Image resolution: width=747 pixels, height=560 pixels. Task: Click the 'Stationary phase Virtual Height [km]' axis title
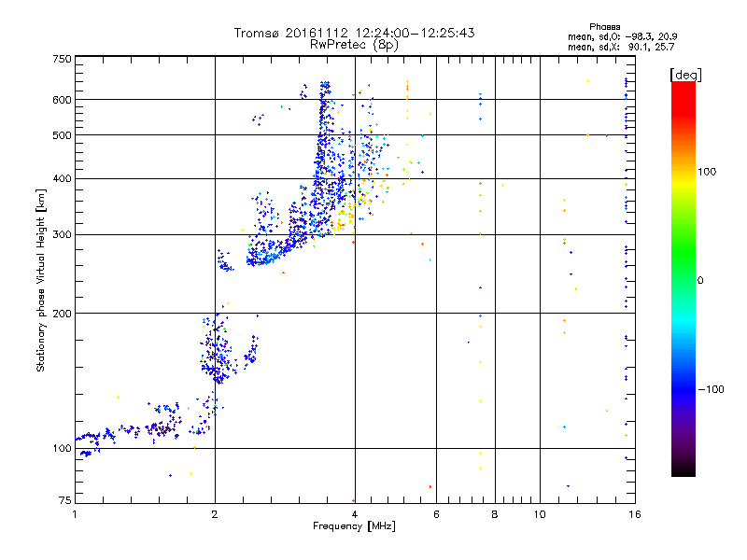pos(40,280)
